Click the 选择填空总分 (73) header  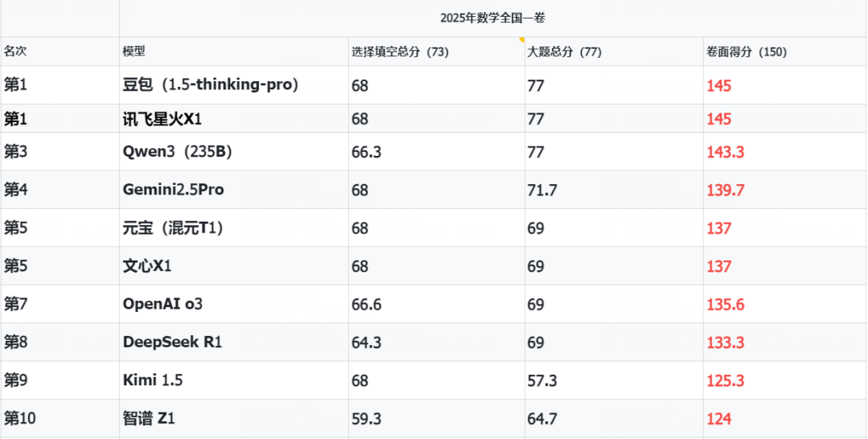(436, 52)
